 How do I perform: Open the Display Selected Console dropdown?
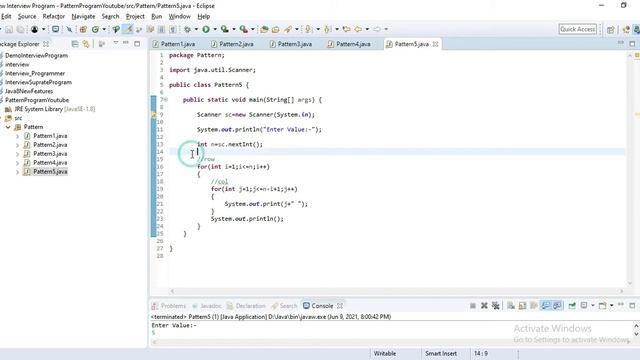593,306
